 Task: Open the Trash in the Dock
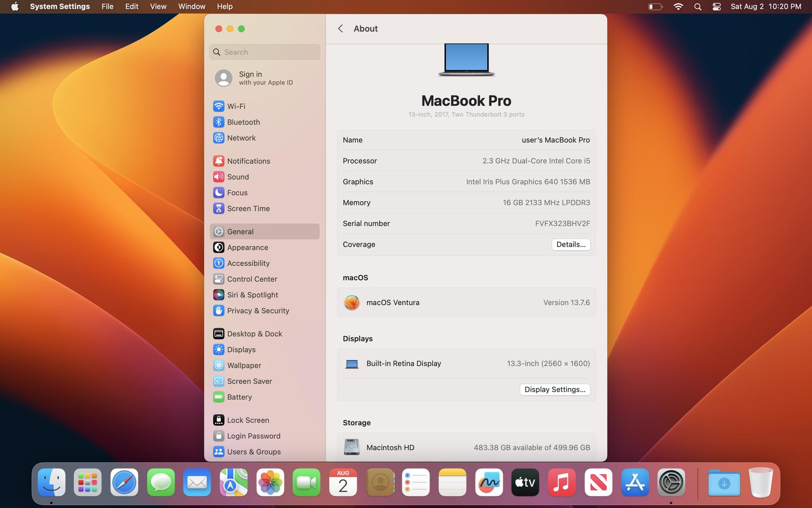761,482
